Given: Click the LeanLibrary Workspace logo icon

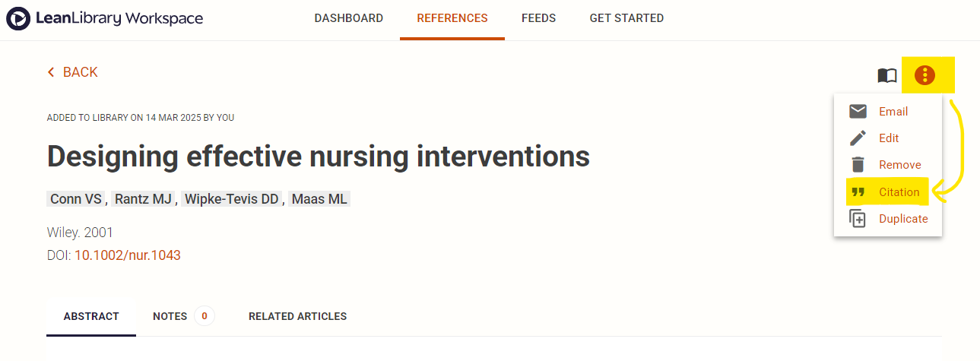Looking at the screenshot, I should [x=18, y=18].
